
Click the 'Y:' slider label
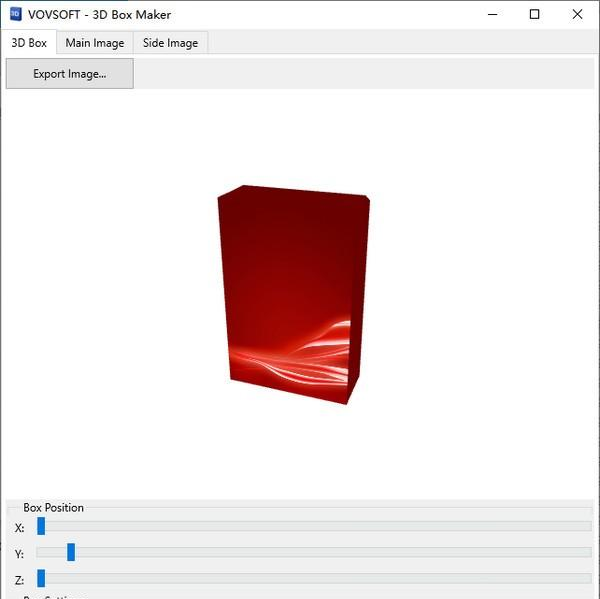tap(20, 554)
